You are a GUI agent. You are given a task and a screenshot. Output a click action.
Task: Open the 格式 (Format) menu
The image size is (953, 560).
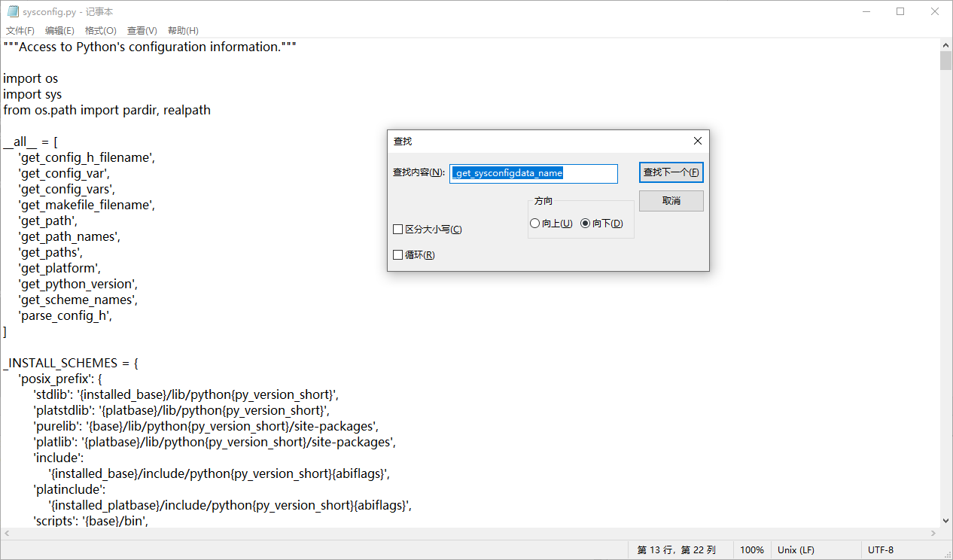[99, 30]
